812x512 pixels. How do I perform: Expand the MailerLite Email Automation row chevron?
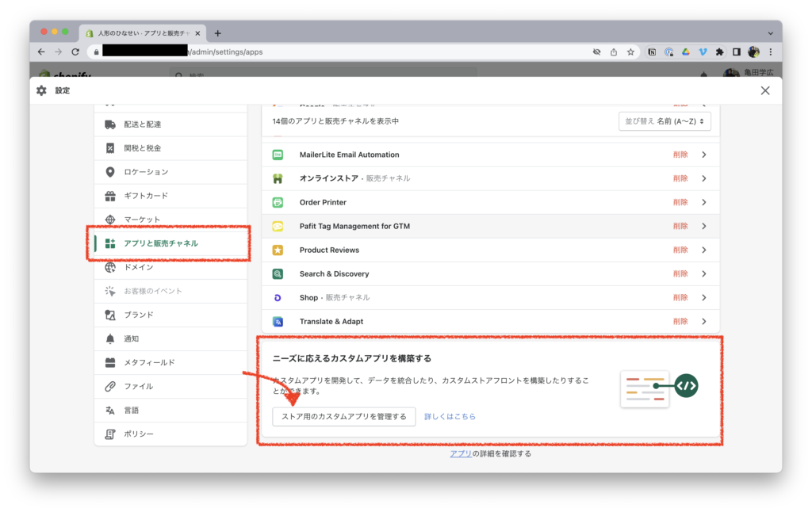704,155
